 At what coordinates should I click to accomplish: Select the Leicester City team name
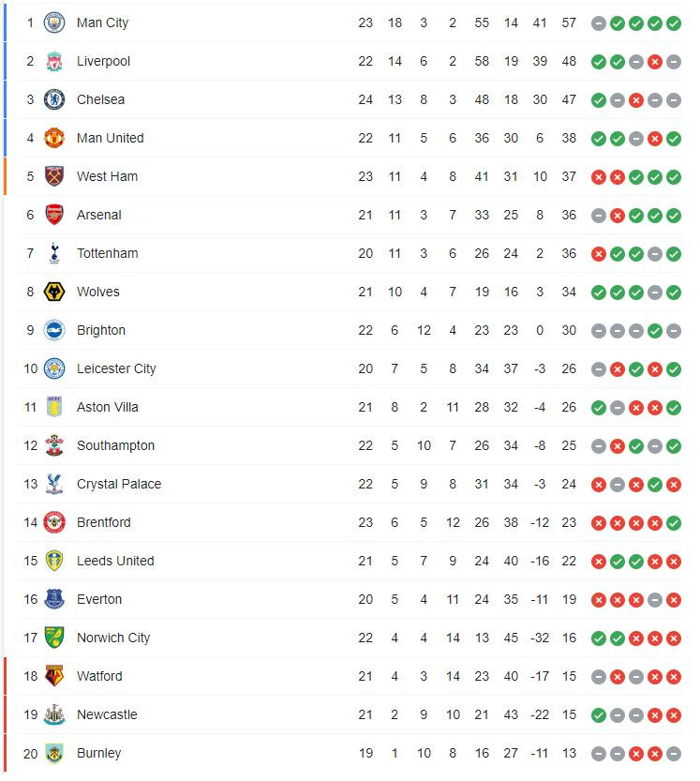pyautogui.click(x=116, y=368)
